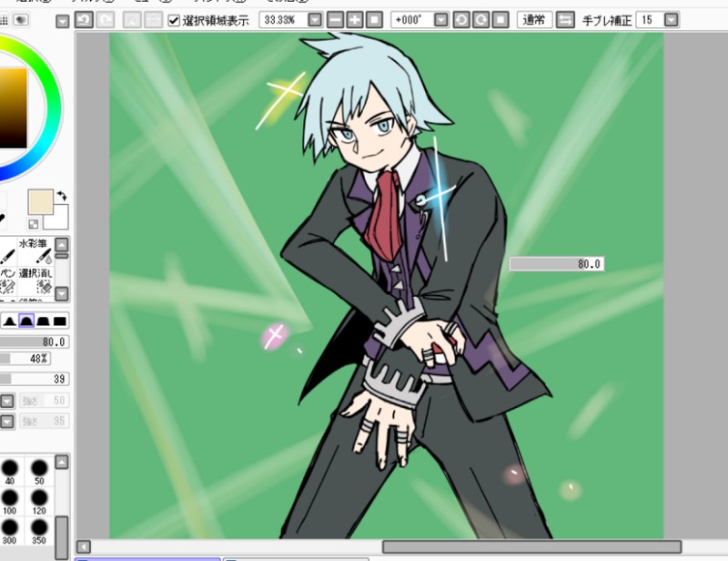Open the rotation angle +000° dropdown

[x=441, y=20]
